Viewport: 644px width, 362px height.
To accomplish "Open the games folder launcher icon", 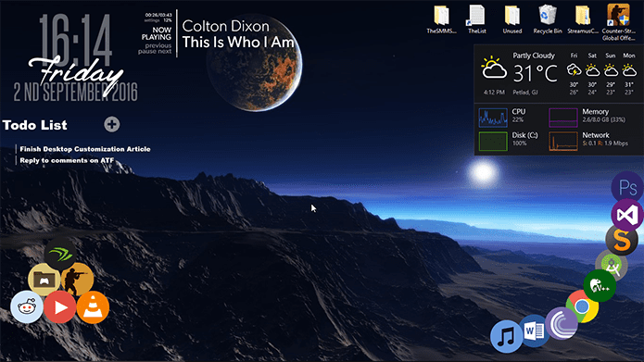I will point(44,280).
